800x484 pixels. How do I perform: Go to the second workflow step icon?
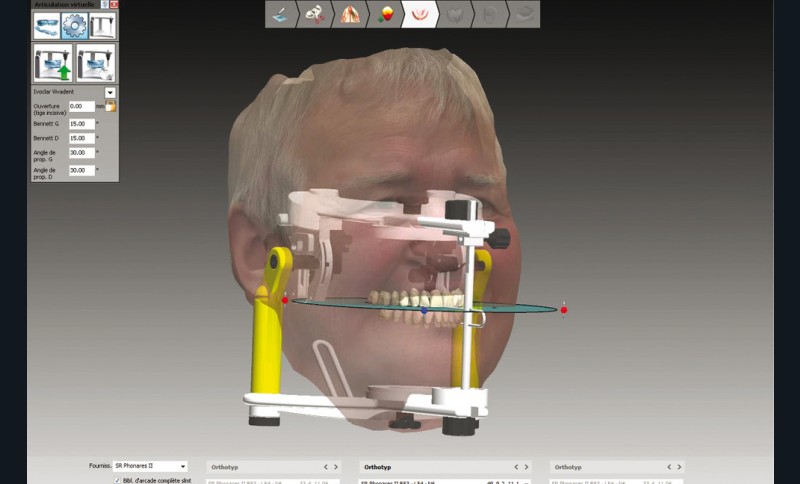(x=317, y=14)
